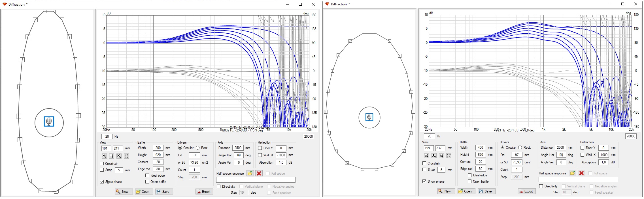This screenshot has height=199, width=644.
Task: Clear half space response in right window
Action: [x=581, y=173]
